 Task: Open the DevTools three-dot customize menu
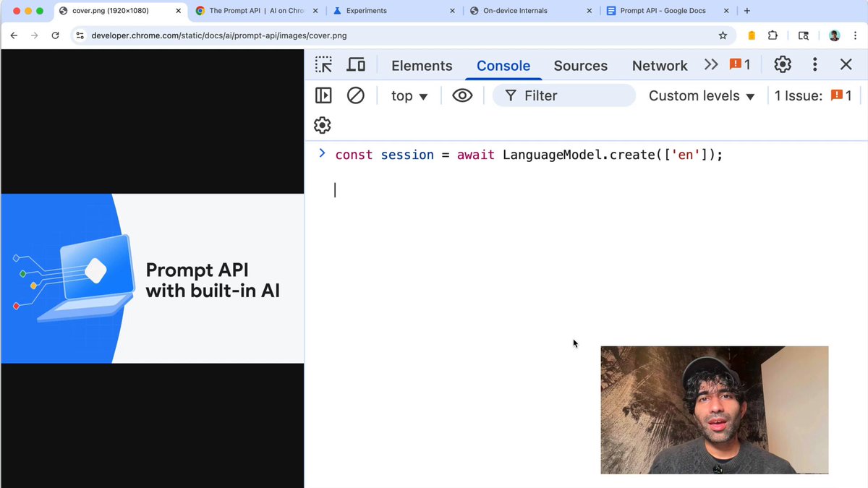[x=814, y=65]
